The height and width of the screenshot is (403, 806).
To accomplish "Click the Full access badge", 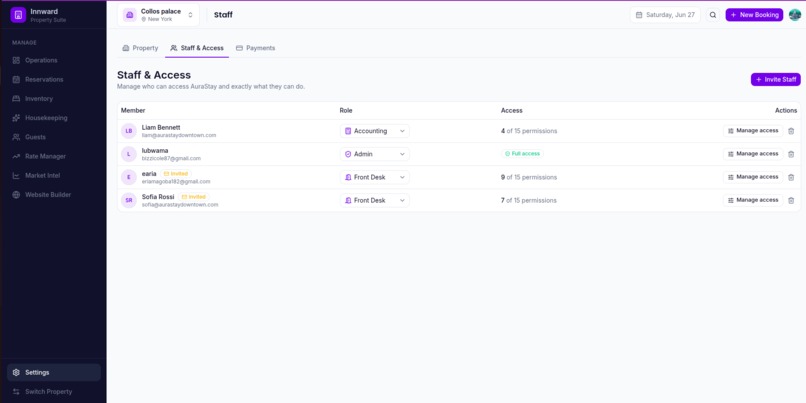I will pos(522,154).
